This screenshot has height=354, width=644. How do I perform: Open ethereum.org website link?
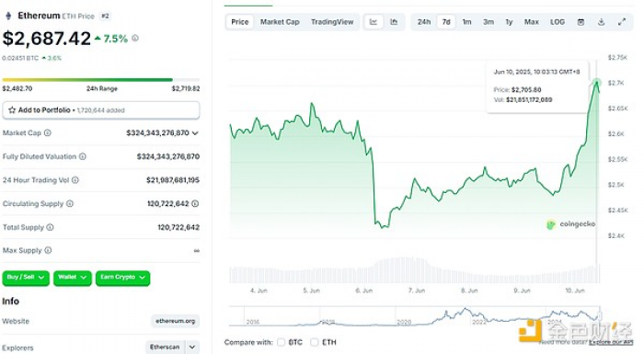point(176,321)
